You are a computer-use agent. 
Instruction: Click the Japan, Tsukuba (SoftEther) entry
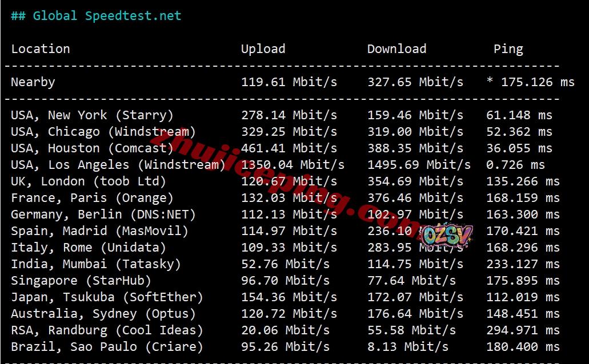pos(107,297)
